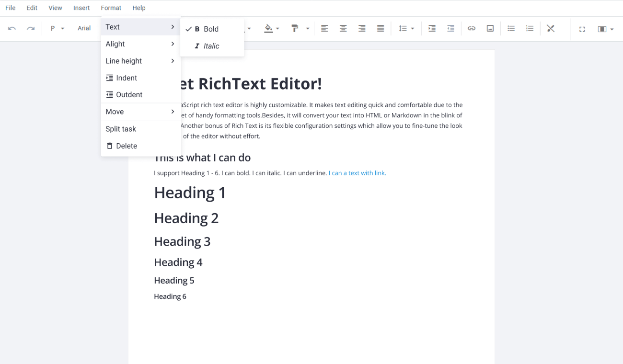This screenshot has width=623, height=364.
Task: Expand the Move submenu chevron
Action: pyautogui.click(x=173, y=112)
